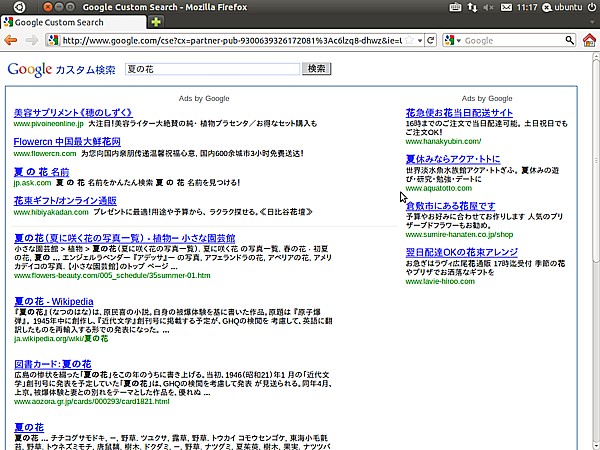Close the Firefox window with the red button

click(x=47, y=7)
